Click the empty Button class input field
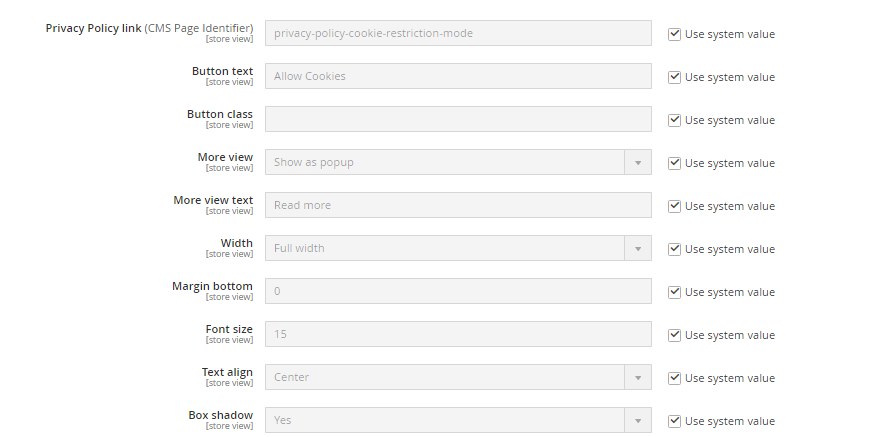892x437 pixels. click(458, 119)
